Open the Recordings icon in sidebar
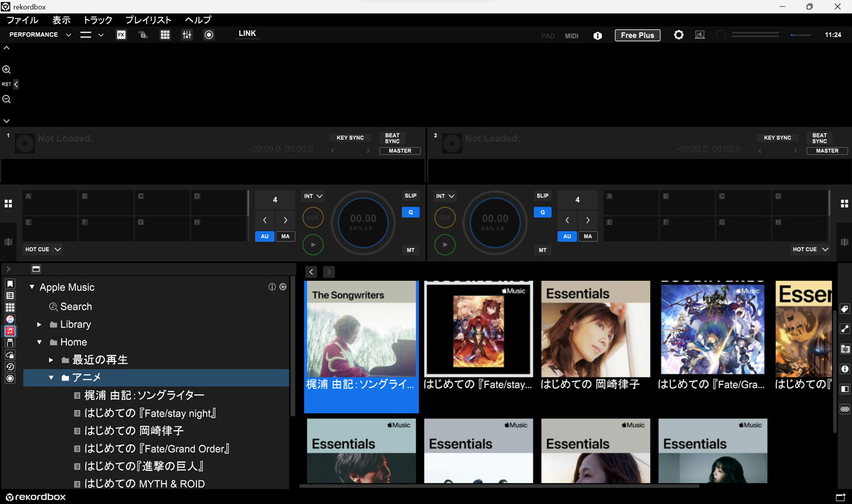This screenshot has height=504, width=852. (10, 379)
